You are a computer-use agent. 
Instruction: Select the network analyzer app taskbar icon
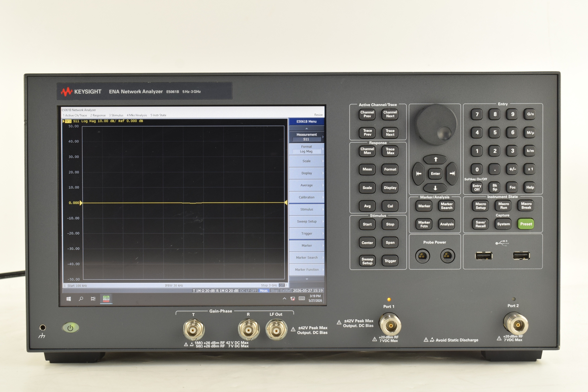(x=106, y=299)
